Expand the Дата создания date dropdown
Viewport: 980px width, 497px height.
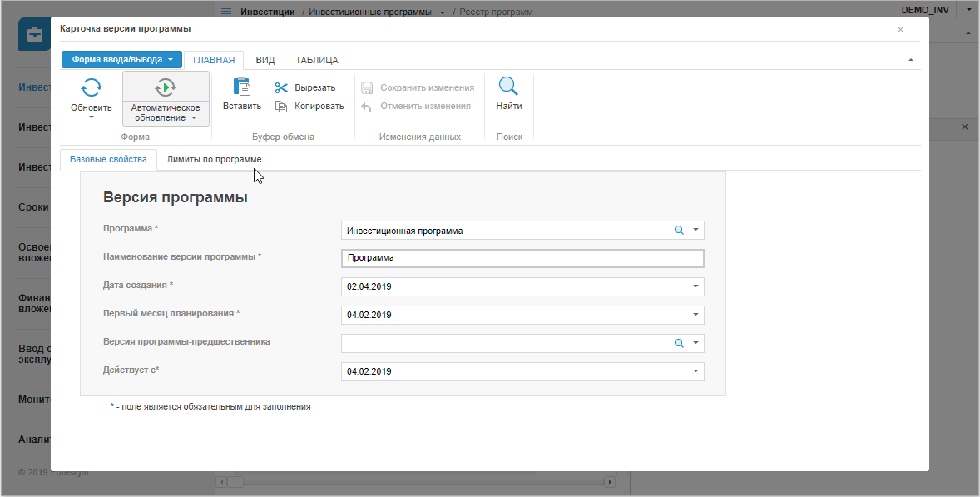click(x=695, y=286)
